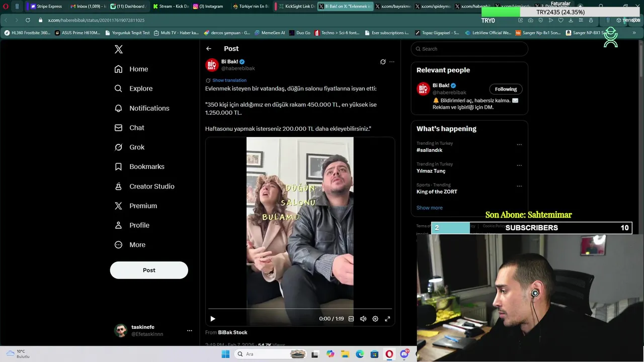Reload the page
Viewport: 644px width, 362px height.
[27, 20]
